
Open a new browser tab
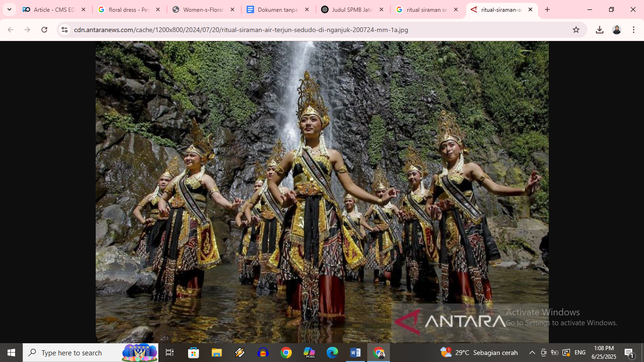click(547, 9)
